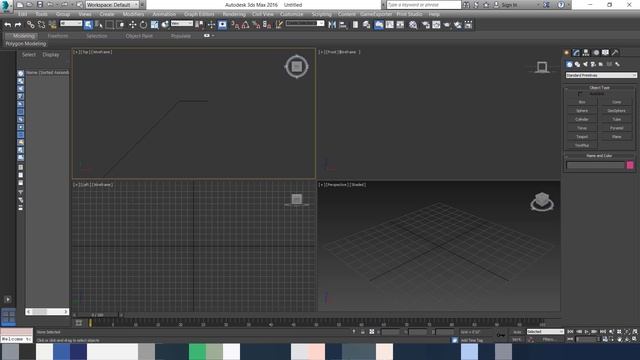The width and height of the screenshot is (640, 360).
Task: Open Select by Name dialog
Action: (x=99, y=25)
